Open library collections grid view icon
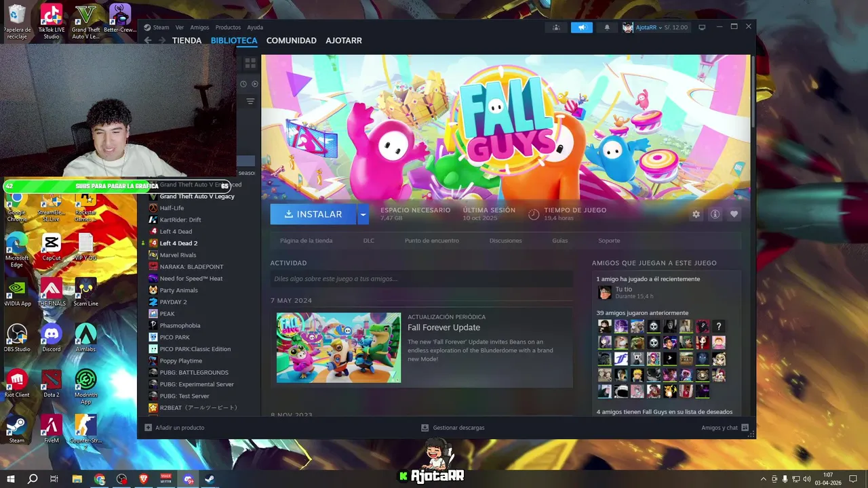Image resolution: width=868 pixels, height=488 pixels. pyautogui.click(x=250, y=63)
